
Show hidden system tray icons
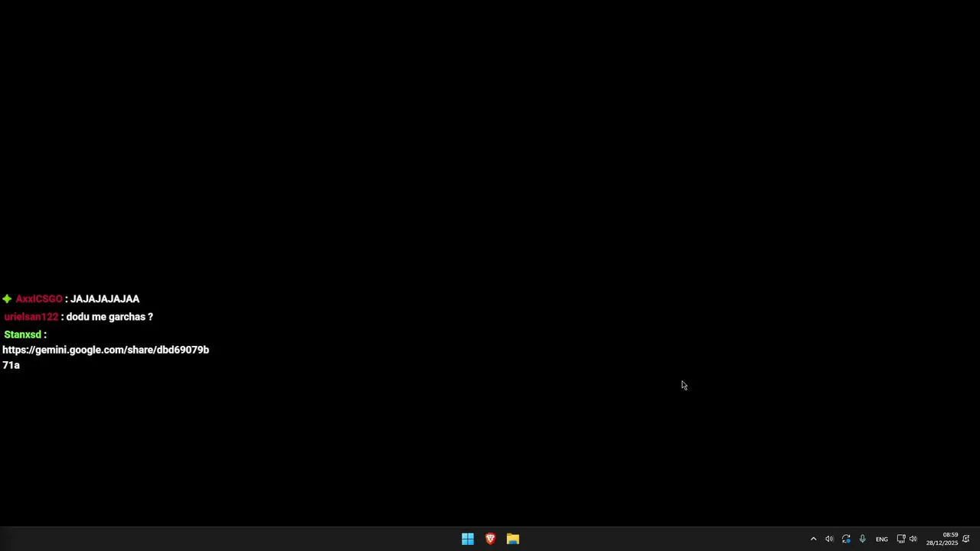click(813, 539)
